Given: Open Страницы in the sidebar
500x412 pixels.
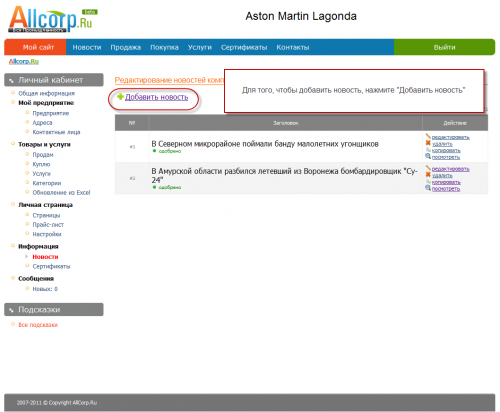Looking at the screenshot, I should click(46, 215).
